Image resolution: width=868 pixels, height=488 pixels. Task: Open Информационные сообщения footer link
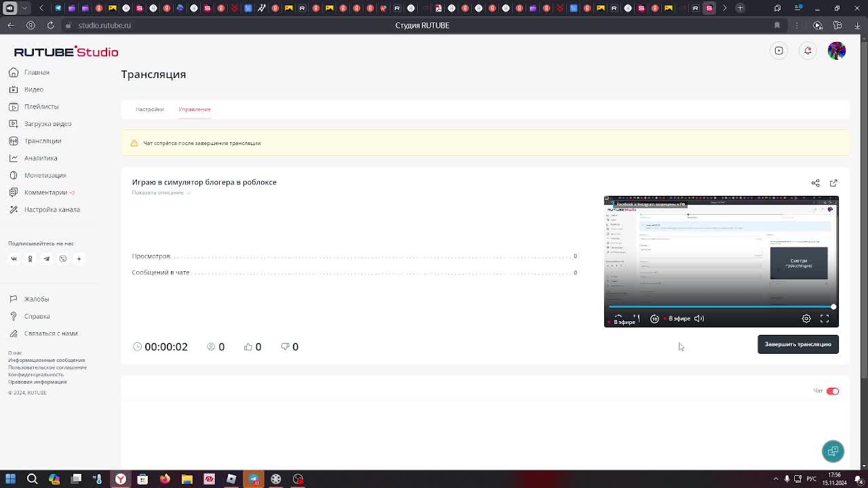click(47, 360)
